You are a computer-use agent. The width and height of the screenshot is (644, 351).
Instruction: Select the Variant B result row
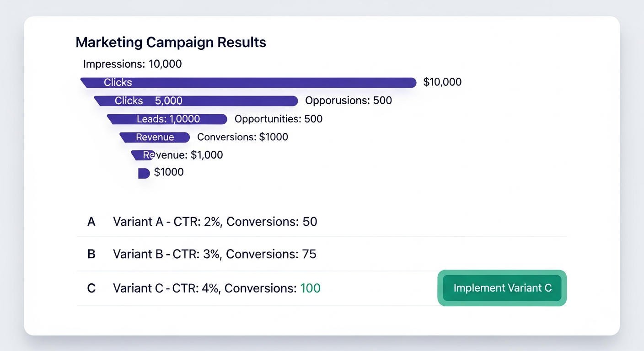pyautogui.click(x=322, y=254)
